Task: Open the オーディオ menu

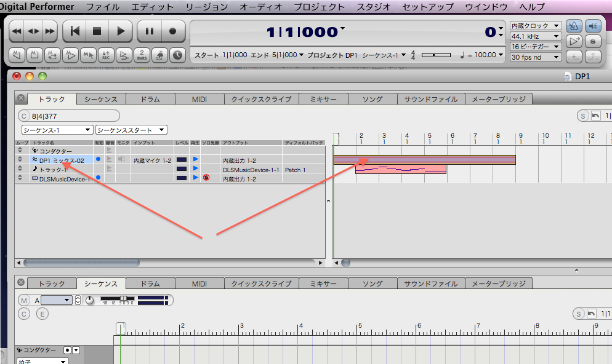Action: coord(260,7)
